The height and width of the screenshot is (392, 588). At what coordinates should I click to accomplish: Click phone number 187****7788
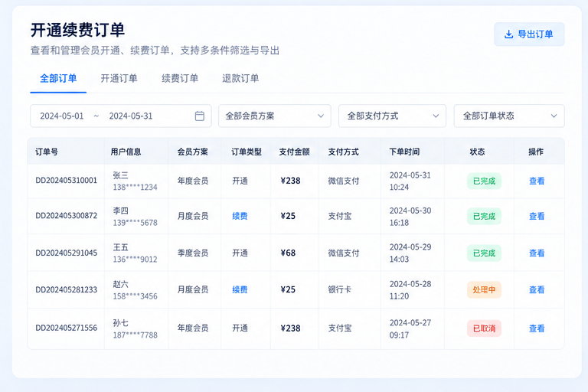[x=136, y=335]
